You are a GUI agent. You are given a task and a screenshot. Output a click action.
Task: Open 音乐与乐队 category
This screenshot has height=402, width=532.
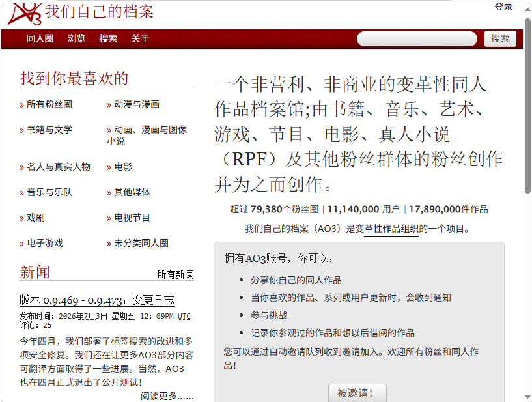[x=49, y=192]
